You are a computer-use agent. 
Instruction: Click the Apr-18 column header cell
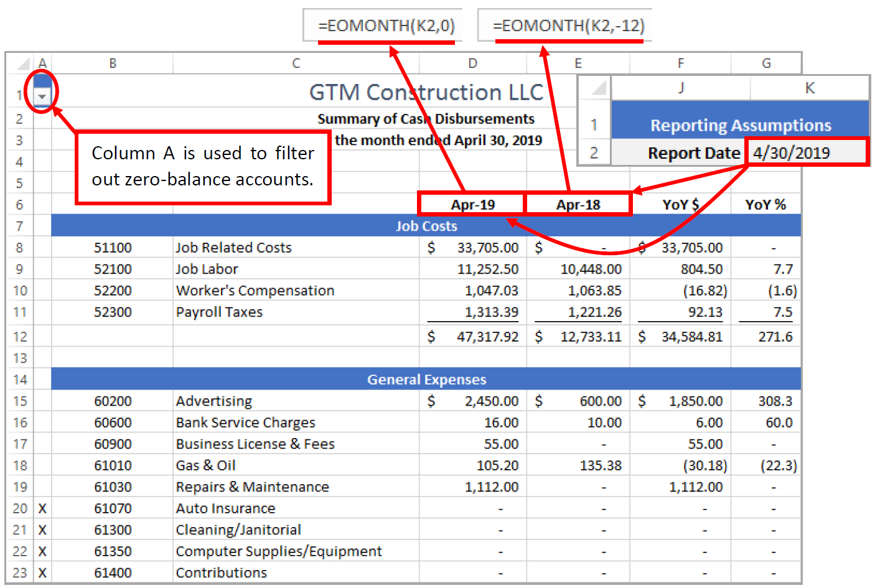click(x=578, y=203)
